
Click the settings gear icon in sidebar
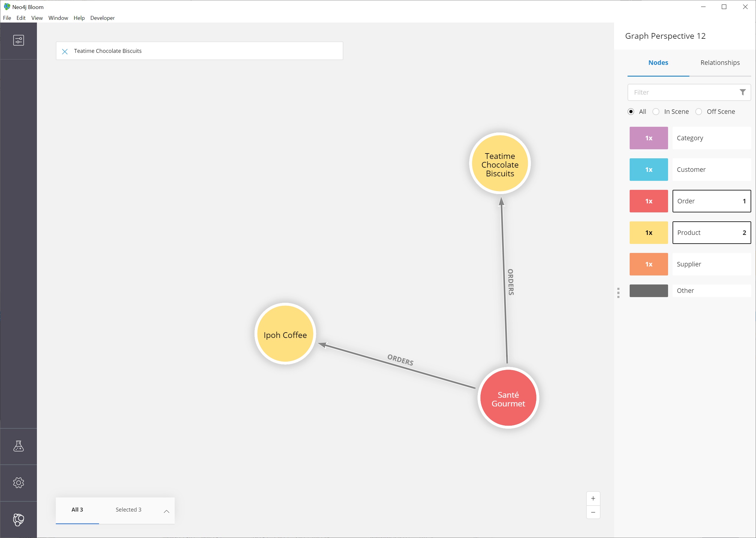18,483
